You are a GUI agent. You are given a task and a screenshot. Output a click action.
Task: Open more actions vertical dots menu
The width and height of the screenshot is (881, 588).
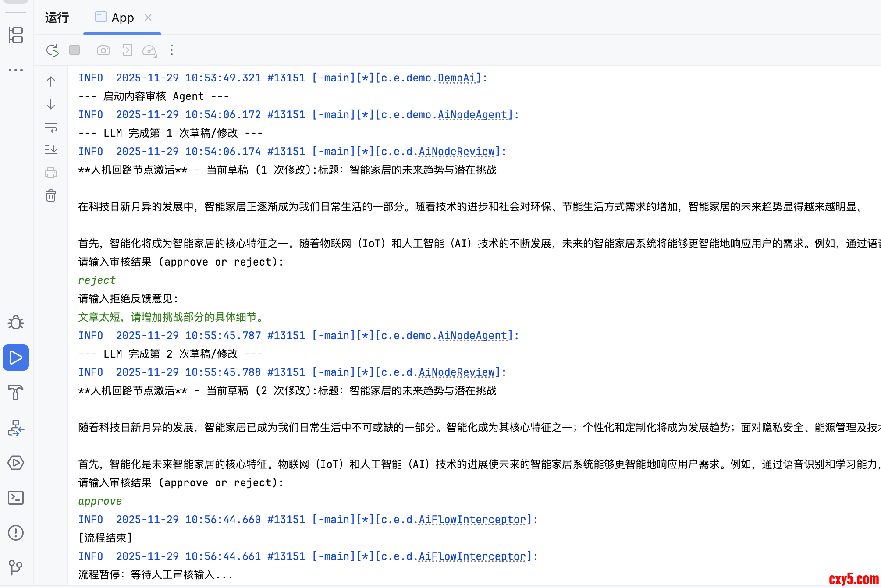(172, 50)
